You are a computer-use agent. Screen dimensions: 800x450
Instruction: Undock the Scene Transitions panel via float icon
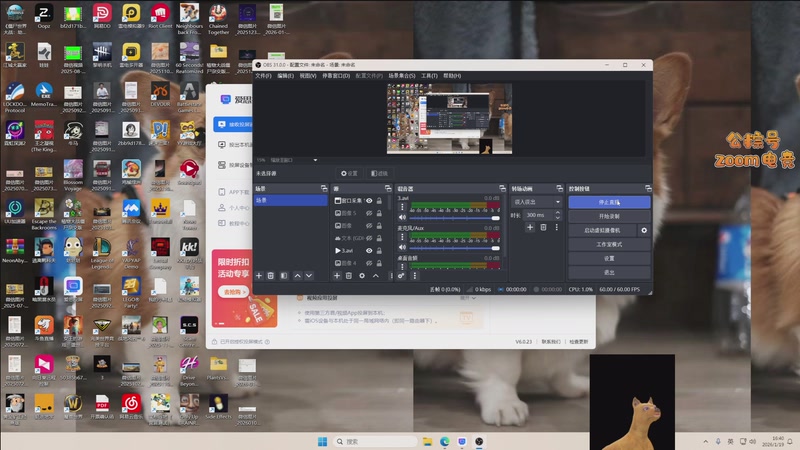(560, 188)
